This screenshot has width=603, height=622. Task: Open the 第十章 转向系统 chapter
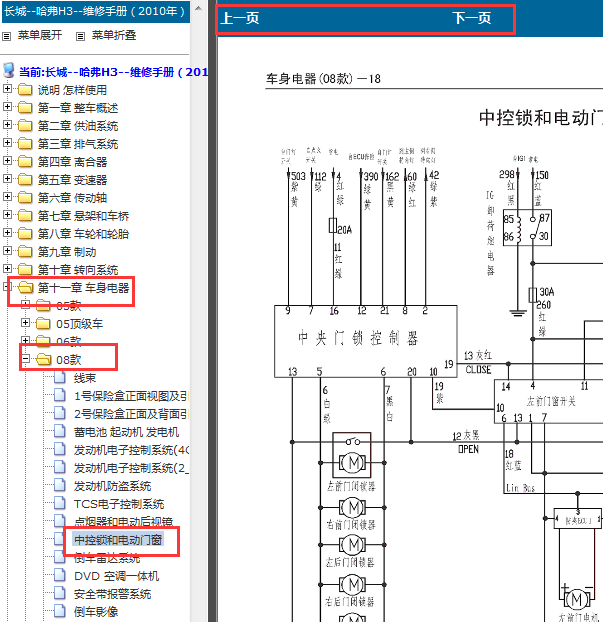tap(78, 270)
